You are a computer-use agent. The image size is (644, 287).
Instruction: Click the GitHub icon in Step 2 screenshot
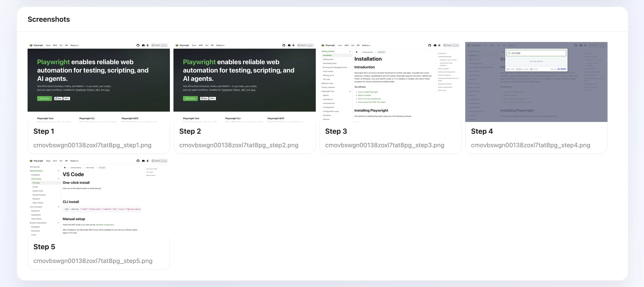pos(284,46)
